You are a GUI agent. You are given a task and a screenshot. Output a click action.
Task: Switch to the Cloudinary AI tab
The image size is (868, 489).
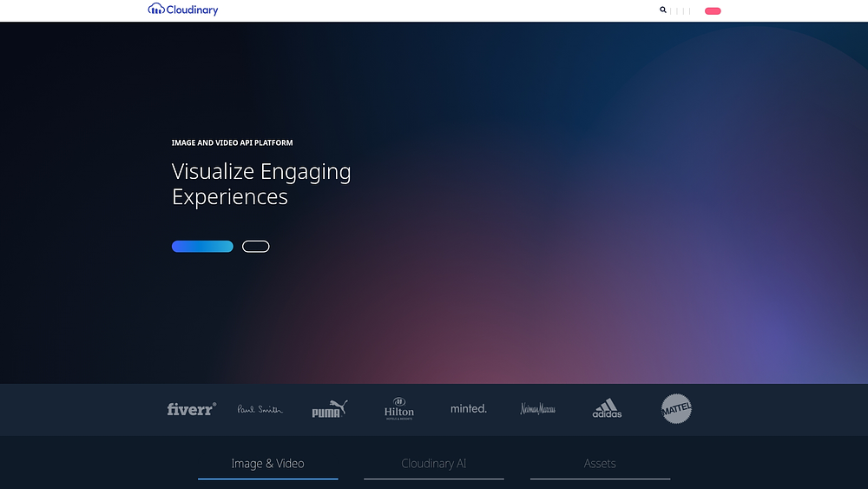434,464
